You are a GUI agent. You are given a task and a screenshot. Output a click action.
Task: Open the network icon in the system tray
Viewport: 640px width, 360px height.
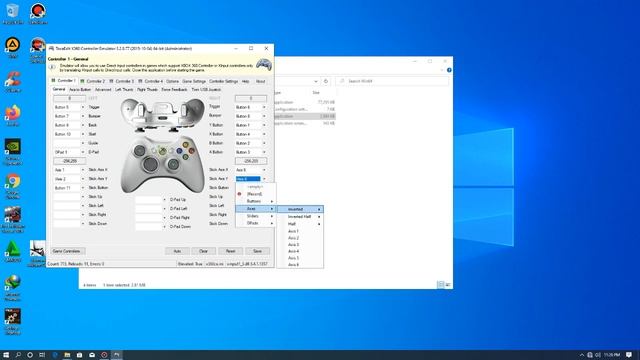click(590, 355)
